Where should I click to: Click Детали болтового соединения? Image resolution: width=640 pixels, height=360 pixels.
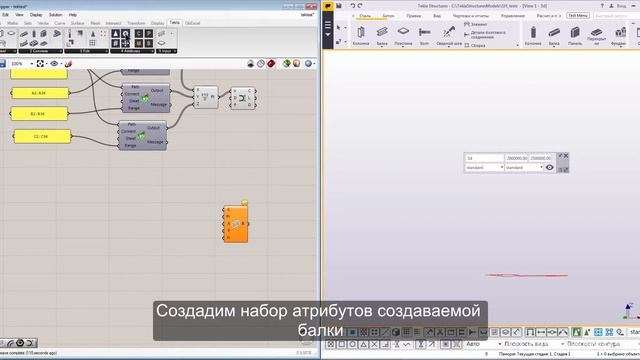[x=485, y=35]
